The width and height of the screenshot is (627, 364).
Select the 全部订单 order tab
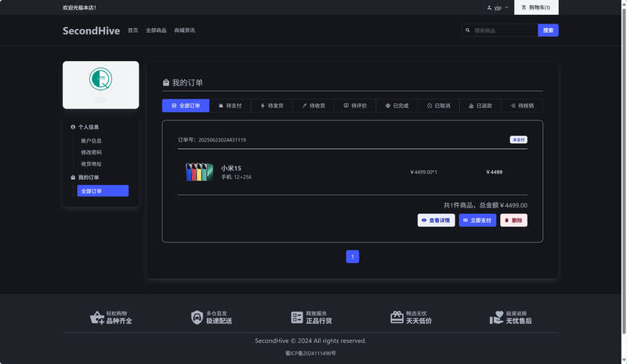click(186, 106)
